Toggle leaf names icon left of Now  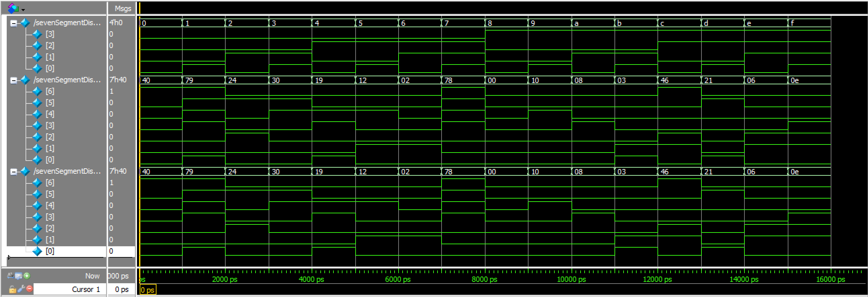(10, 276)
